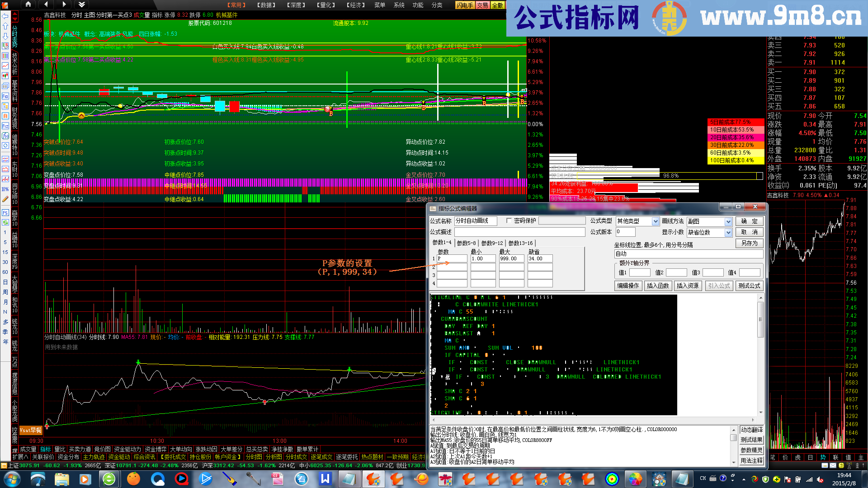
Task: Click the forward arrow navigation icon
Action: pos(64,5)
